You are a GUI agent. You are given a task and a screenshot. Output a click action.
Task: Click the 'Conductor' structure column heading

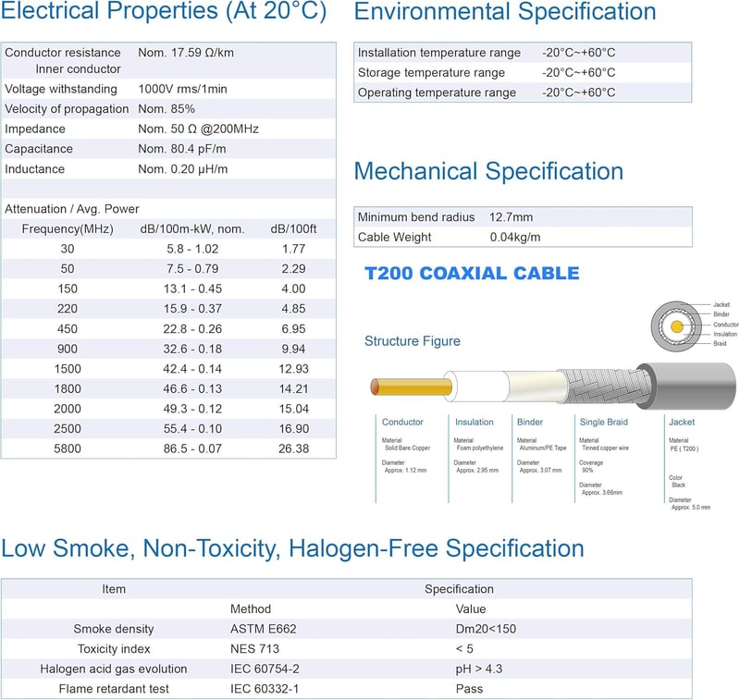click(x=402, y=423)
